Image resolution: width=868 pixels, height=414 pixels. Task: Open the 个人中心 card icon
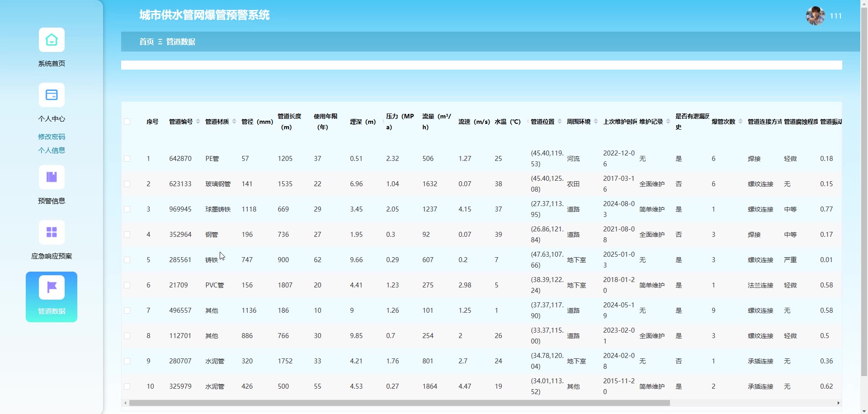pos(52,95)
